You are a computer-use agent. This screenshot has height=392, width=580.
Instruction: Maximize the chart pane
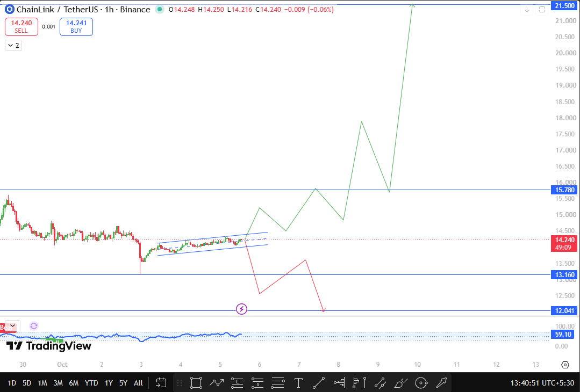tap(542, 10)
